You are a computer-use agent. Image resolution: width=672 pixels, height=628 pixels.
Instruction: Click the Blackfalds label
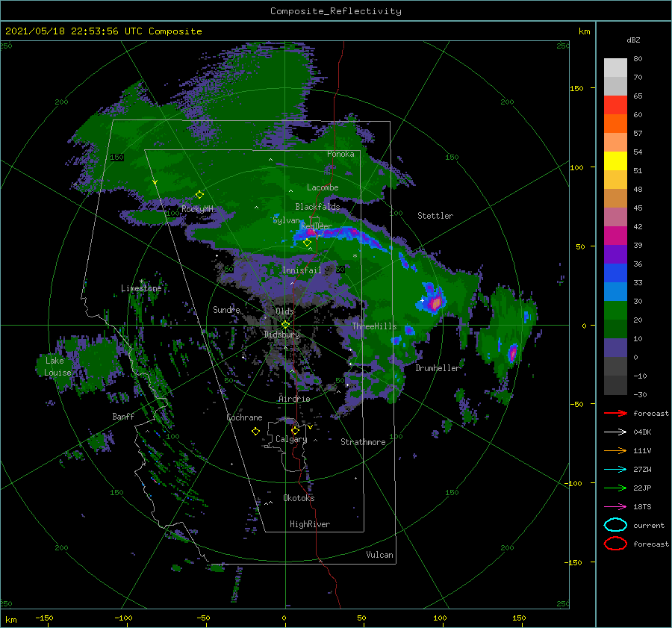click(317, 207)
